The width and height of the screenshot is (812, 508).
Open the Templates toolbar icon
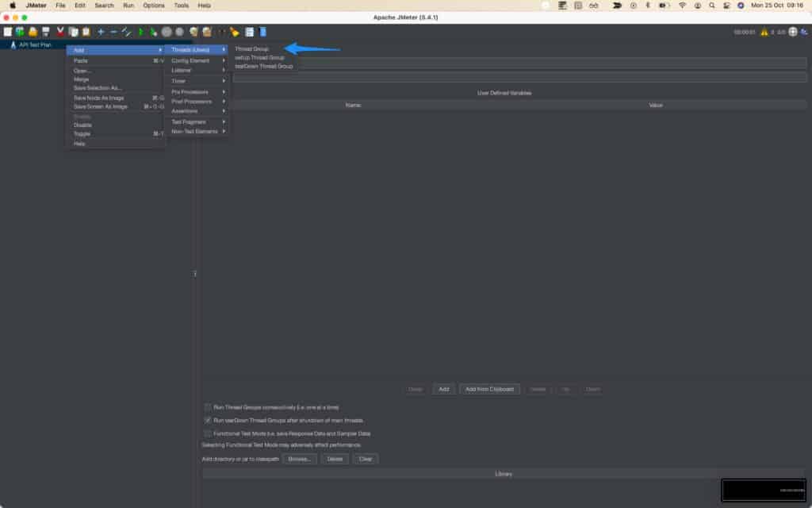(x=20, y=32)
